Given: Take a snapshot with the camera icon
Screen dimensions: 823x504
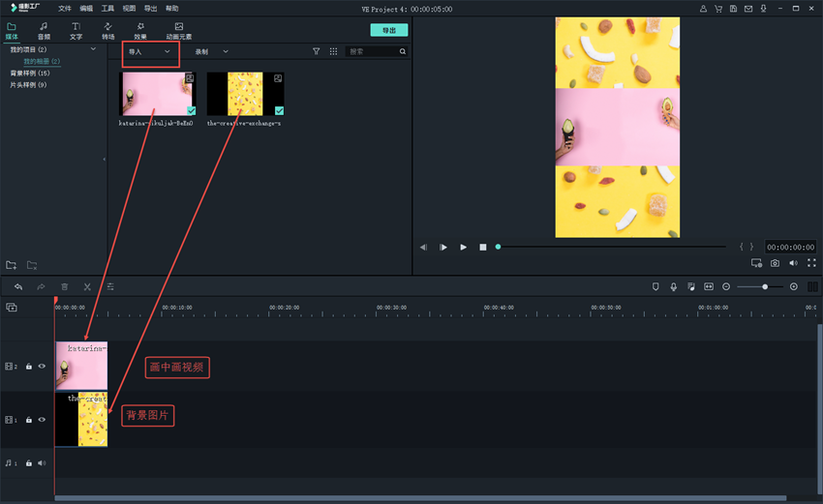Looking at the screenshot, I should point(775,263).
